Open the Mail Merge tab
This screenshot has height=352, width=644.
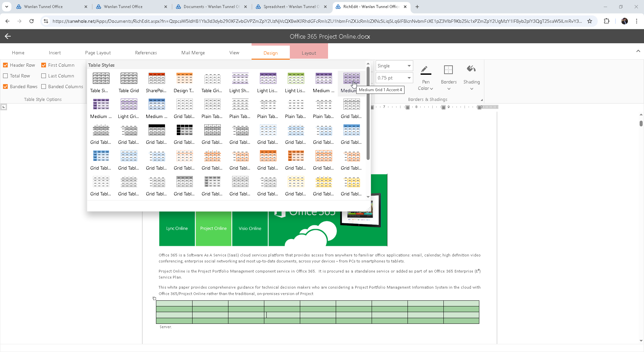pyautogui.click(x=193, y=53)
